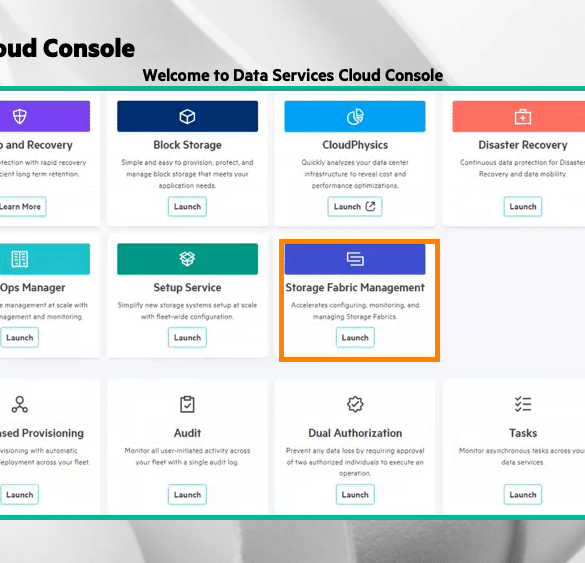Click the CloudPhysics title
The height and width of the screenshot is (563, 585).
click(x=355, y=145)
